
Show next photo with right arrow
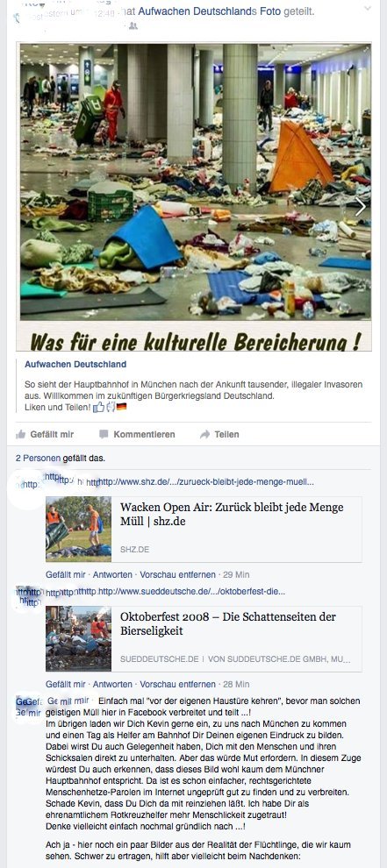click(x=361, y=207)
